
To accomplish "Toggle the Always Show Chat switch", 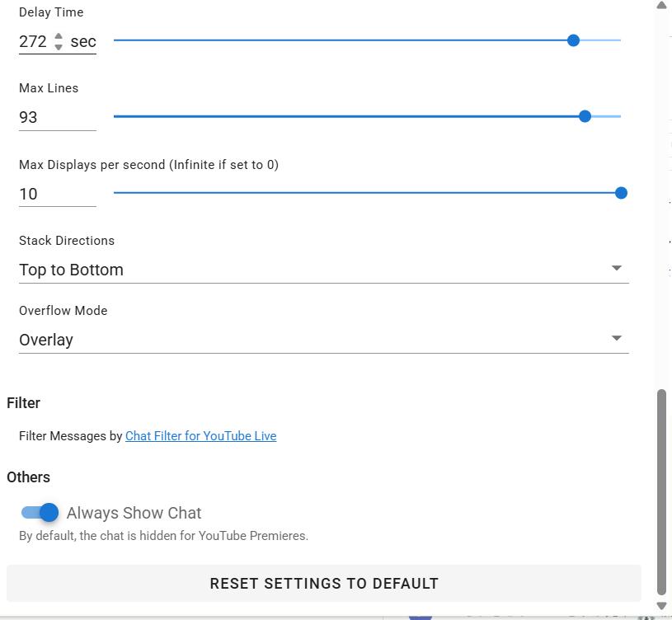I will click(40, 513).
